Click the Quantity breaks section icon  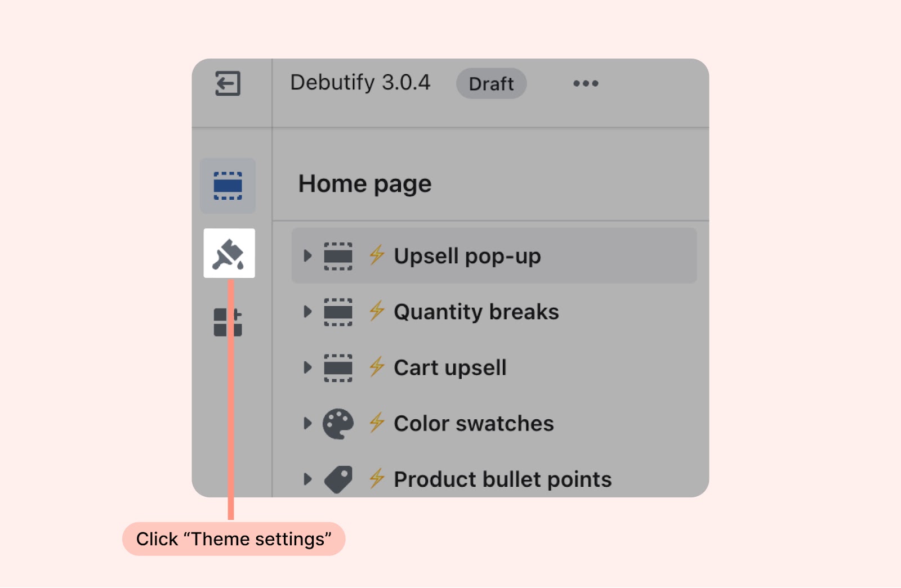point(338,312)
